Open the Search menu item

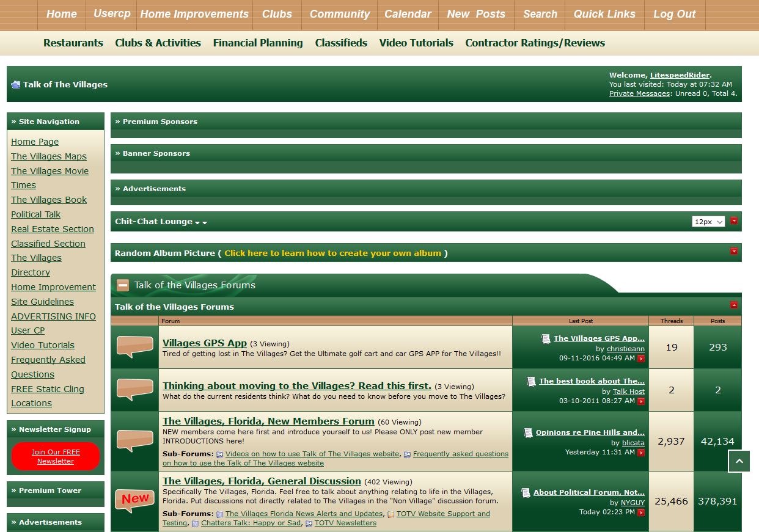pyautogui.click(x=540, y=14)
